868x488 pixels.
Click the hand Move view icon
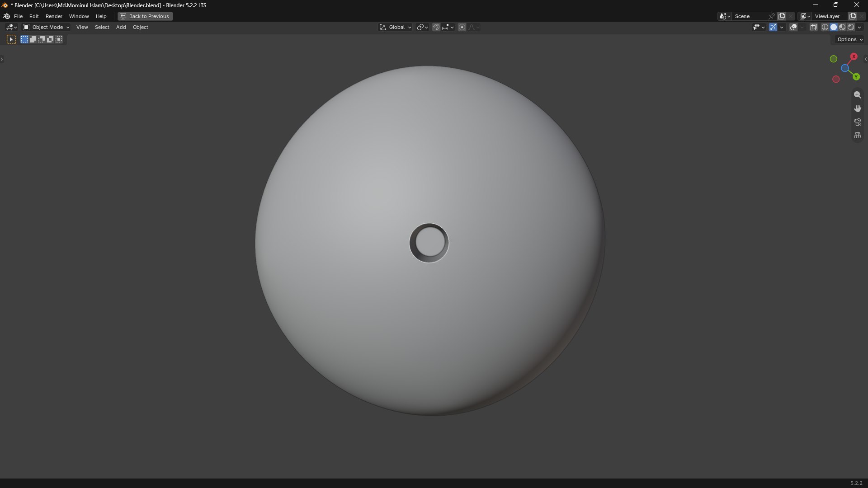click(x=857, y=108)
